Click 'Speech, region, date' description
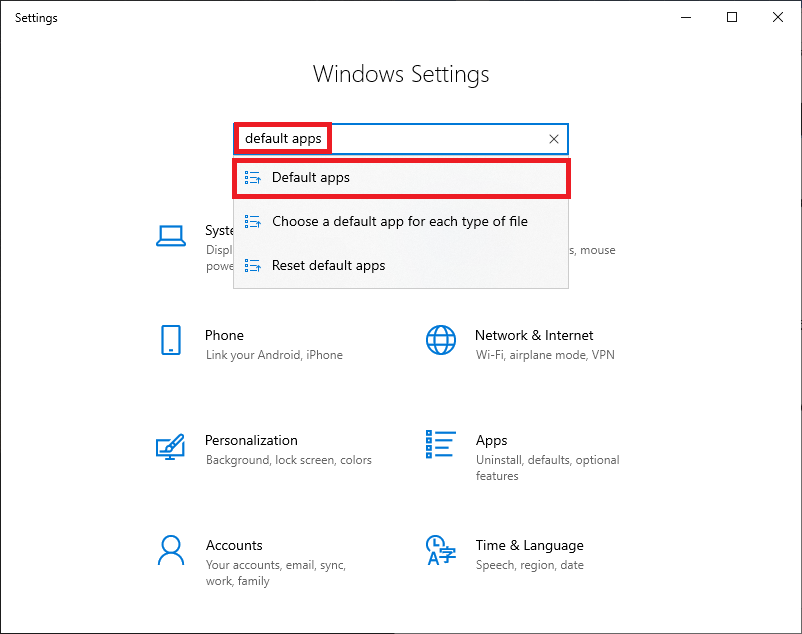The width and height of the screenshot is (802, 634). (529, 565)
